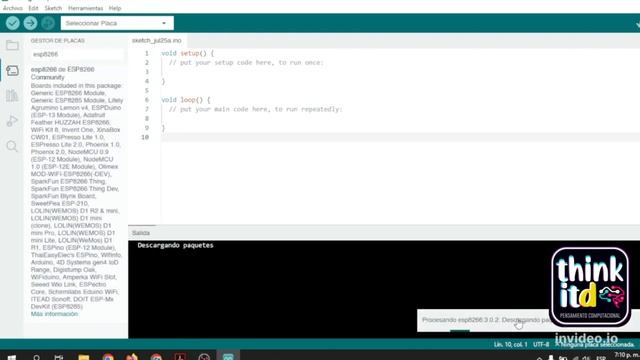Click the Lín. 10, col. 1 status entry
Image resolution: width=640 pixels, height=360 pixels.
(x=510, y=344)
